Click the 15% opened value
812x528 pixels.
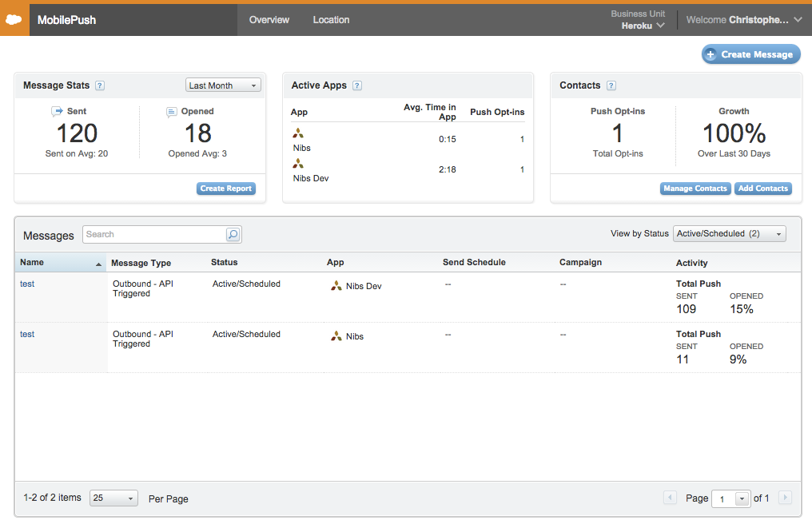pyautogui.click(x=742, y=309)
